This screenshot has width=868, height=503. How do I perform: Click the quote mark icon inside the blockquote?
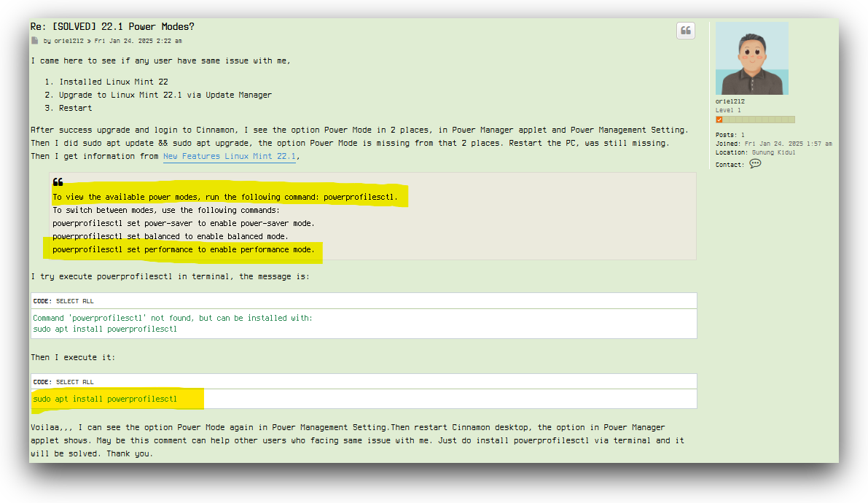58,182
